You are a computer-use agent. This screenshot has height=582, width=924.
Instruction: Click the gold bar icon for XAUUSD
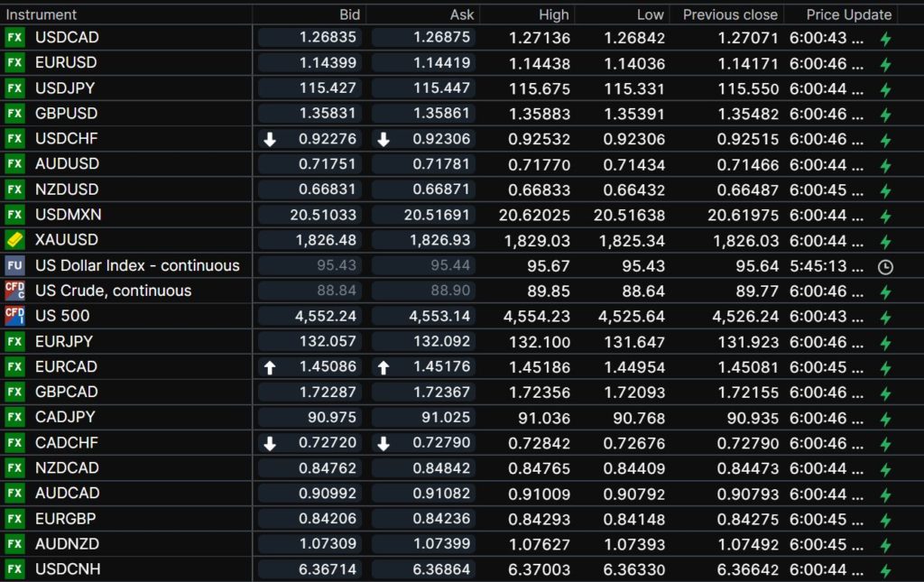coord(14,240)
